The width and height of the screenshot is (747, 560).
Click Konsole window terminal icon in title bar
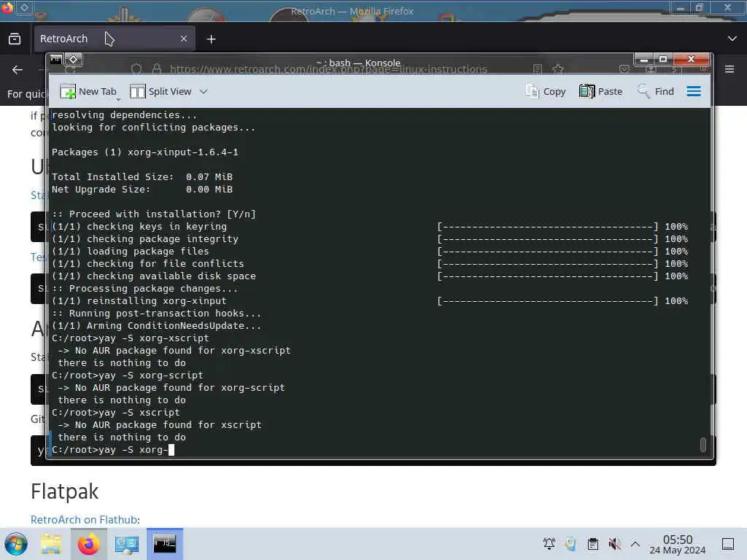(56, 60)
